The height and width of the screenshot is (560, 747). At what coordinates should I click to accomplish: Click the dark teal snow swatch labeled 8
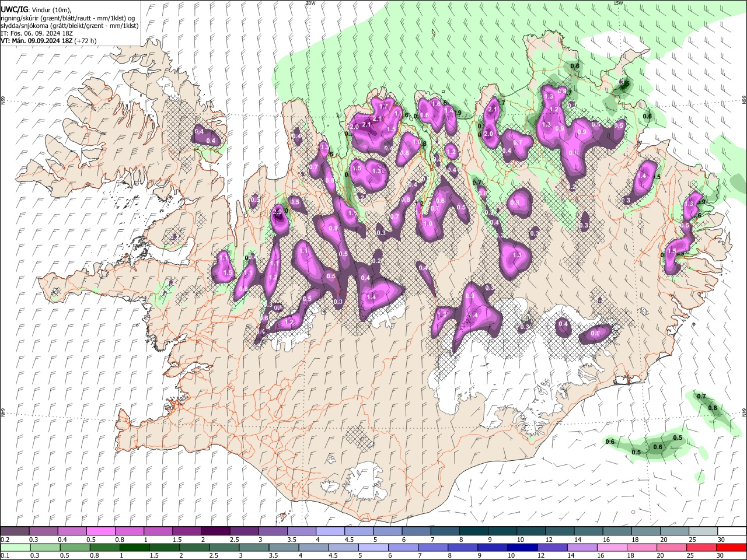pyautogui.click(x=473, y=531)
